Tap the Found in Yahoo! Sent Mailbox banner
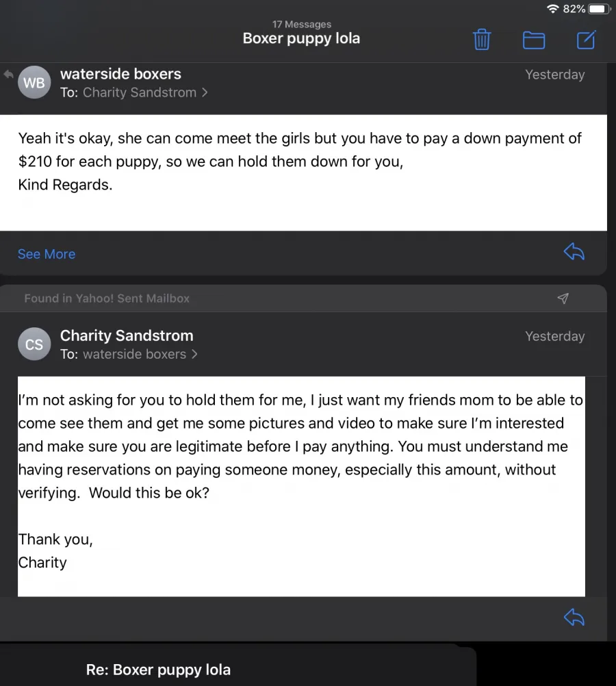 click(303, 298)
